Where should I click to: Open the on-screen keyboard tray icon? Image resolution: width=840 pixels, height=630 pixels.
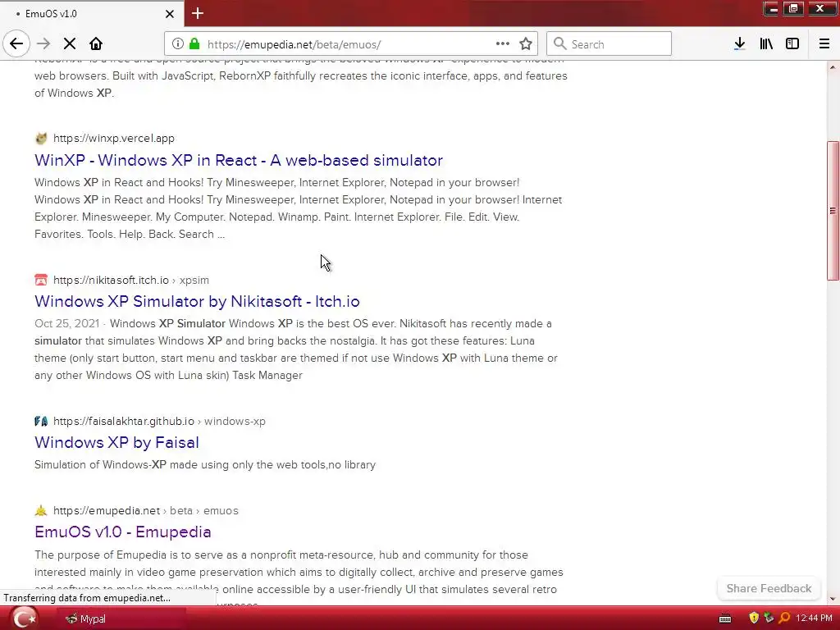725,619
